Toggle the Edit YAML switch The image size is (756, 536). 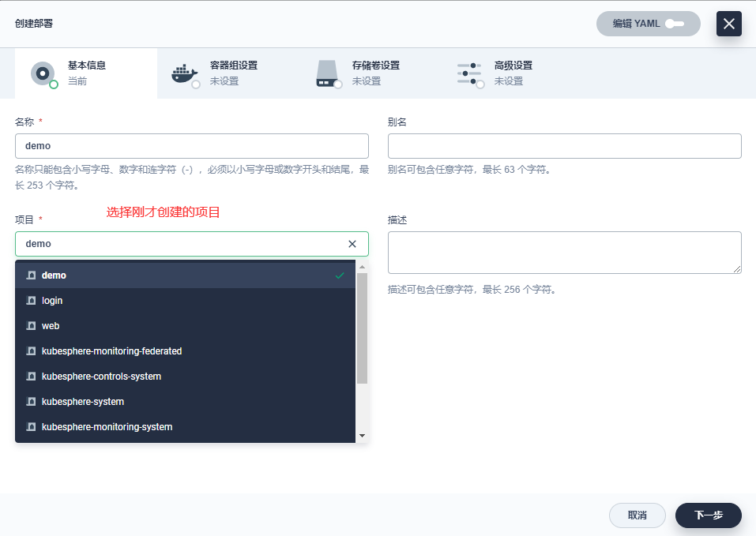[x=674, y=24]
